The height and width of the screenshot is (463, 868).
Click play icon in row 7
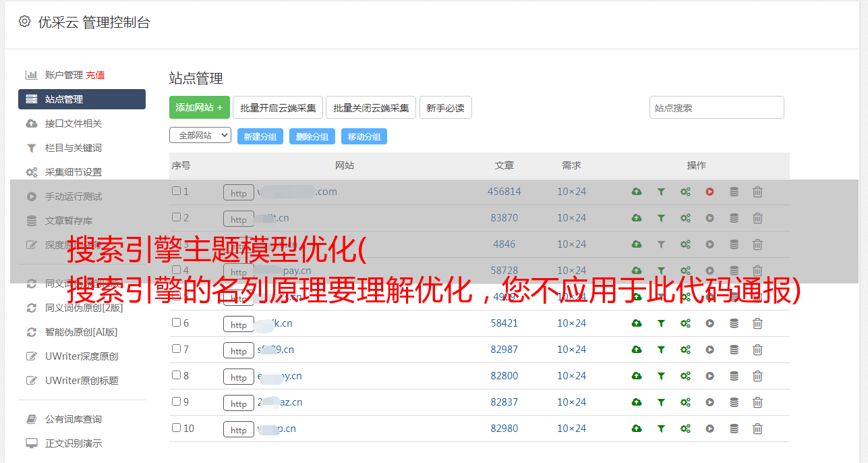[x=710, y=350]
